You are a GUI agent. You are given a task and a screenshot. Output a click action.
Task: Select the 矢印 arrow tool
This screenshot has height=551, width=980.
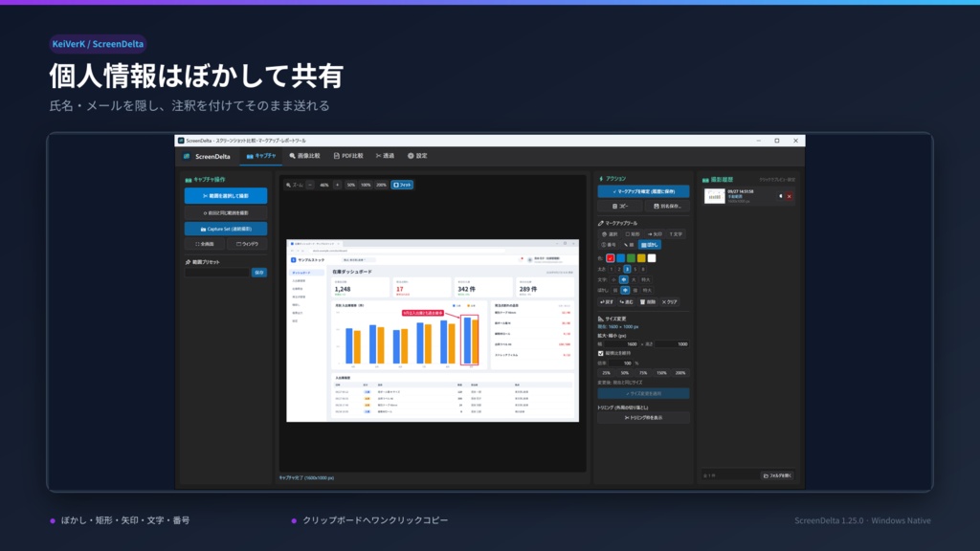click(x=655, y=234)
